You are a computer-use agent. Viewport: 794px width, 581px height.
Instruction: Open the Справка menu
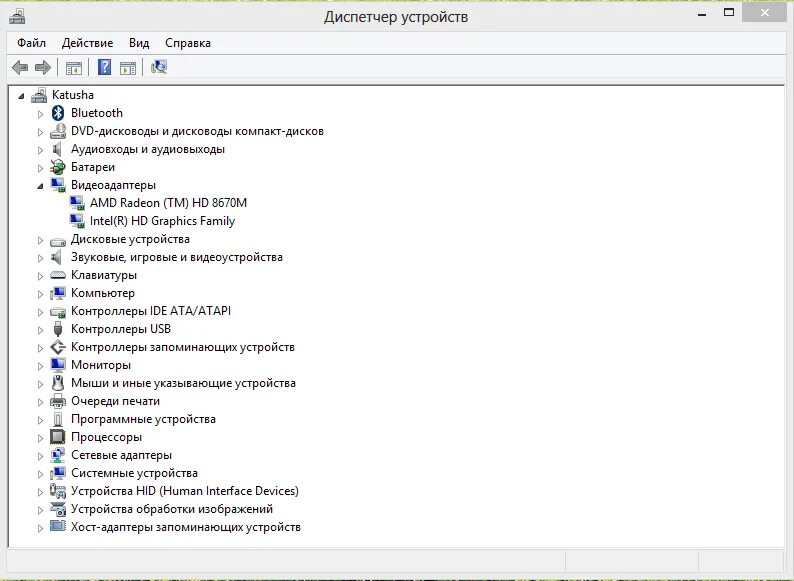tap(188, 43)
